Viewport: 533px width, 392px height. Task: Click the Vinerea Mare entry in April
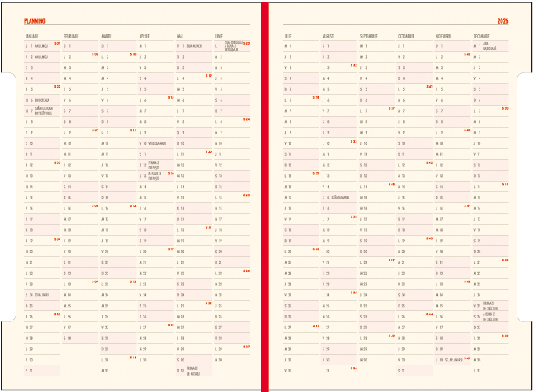pyautogui.click(x=159, y=143)
